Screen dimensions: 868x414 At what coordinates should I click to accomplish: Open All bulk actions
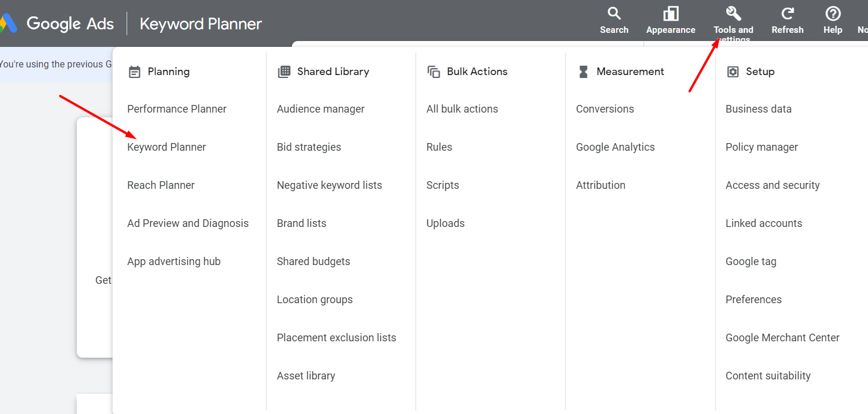(x=462, y=109)
